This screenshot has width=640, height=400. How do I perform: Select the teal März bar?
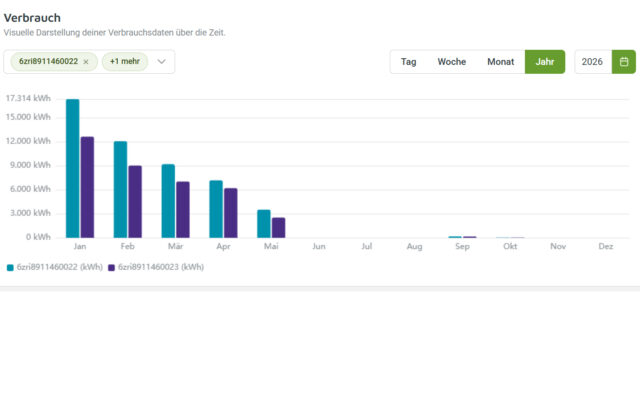tap(168, 201)
